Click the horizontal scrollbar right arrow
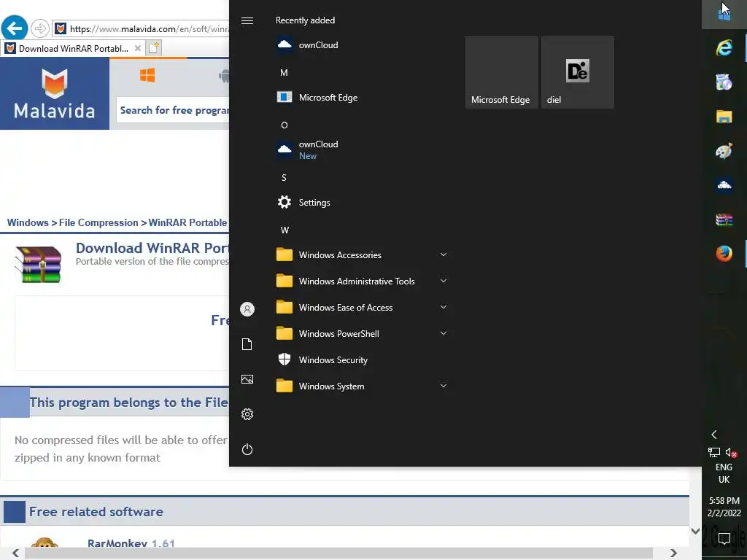The image size is (747, 560). 673,553
